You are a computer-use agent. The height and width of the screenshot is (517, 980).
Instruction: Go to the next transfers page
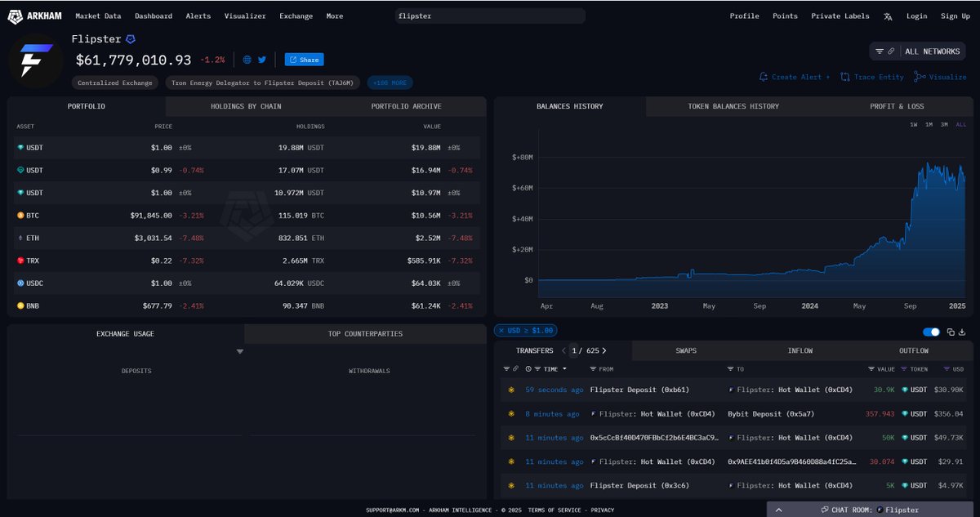point(604,350)
